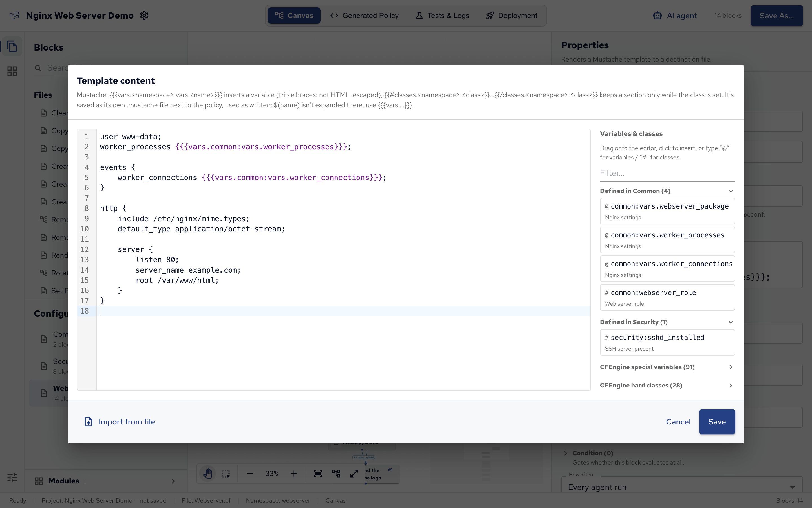Zoom in the canvas with plus
This screenshot has height=508, width=812.
[x=294, y=473]
